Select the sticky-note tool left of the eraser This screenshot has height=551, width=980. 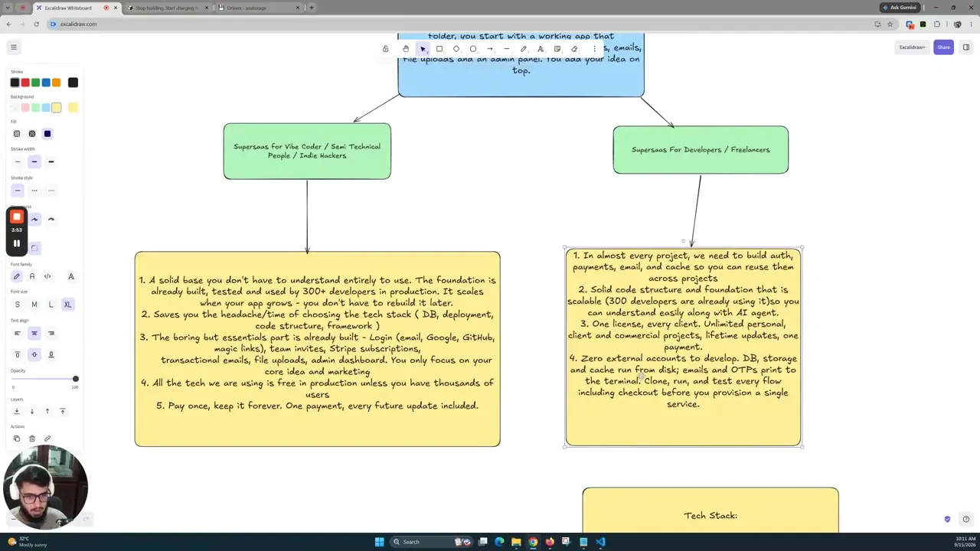click(x=557, y=49)
